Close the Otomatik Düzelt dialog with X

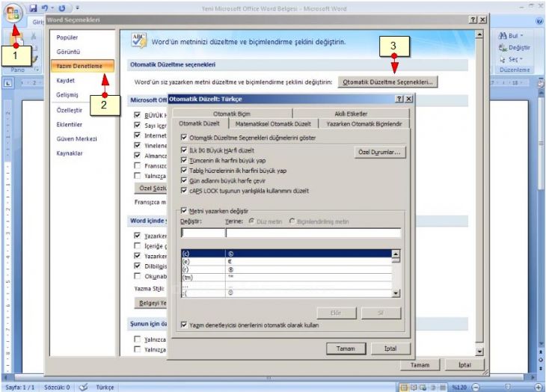[x=409, y=99]
